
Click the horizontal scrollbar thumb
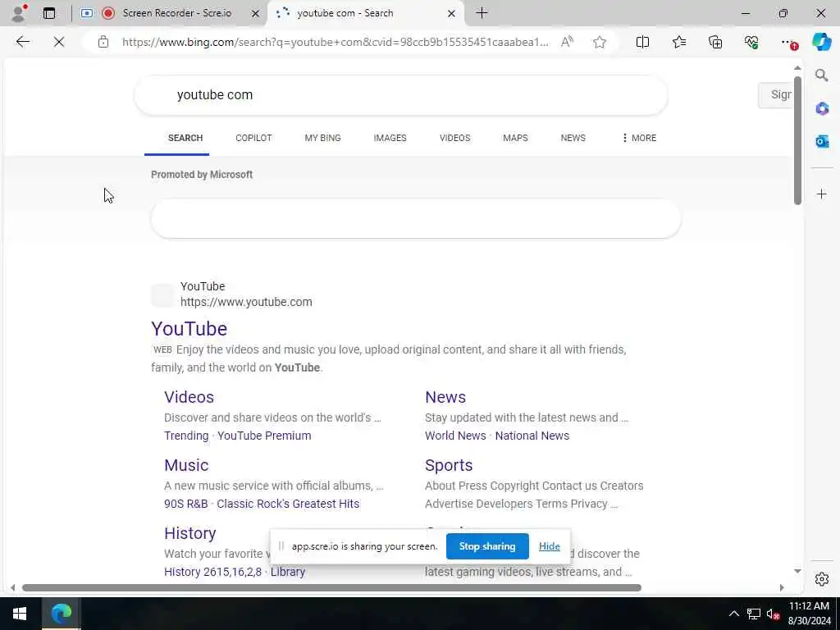331,587
